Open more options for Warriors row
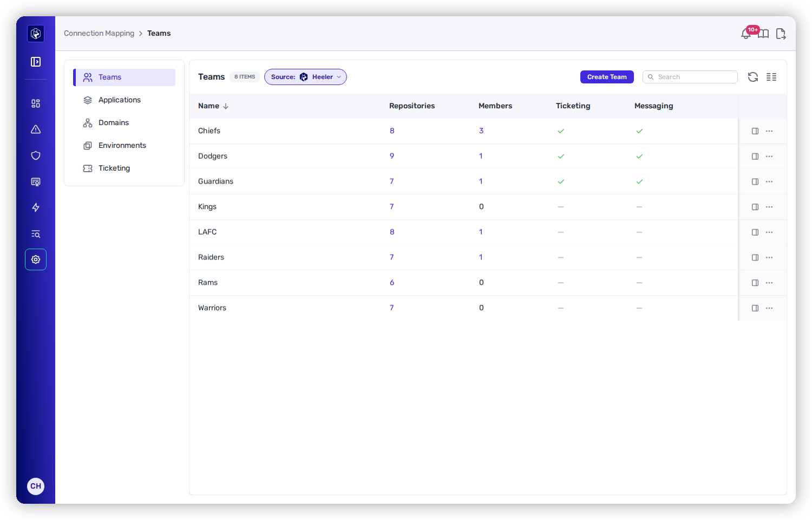812x520 pixels. (x=769, y=308)
